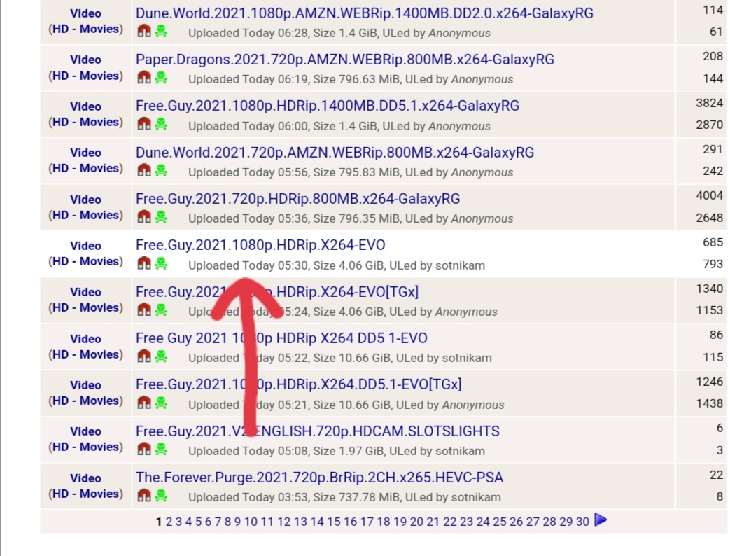756x556 pixels.
Task: Click magnet icon for Free.Guy 1080p X264-EVO by sotnikam
Action: pos(144,263)
